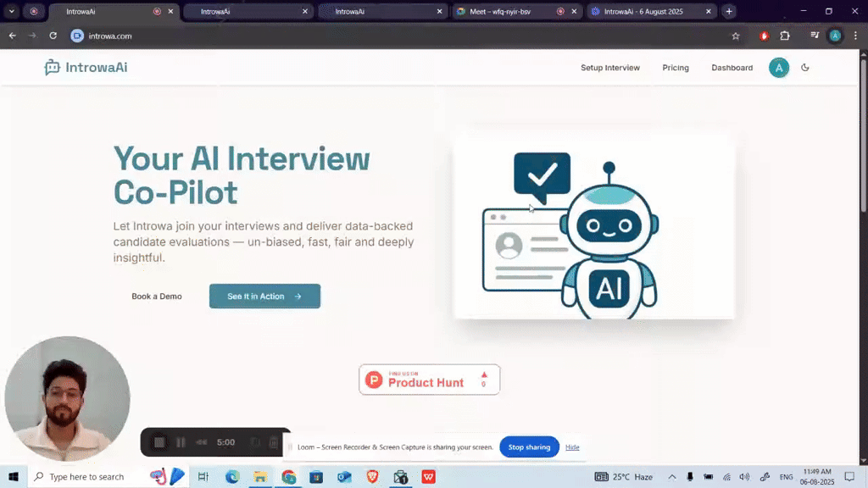The image size is (868, 488).
Task: Click the AI robot hero illustration
Action: point(594,227)
